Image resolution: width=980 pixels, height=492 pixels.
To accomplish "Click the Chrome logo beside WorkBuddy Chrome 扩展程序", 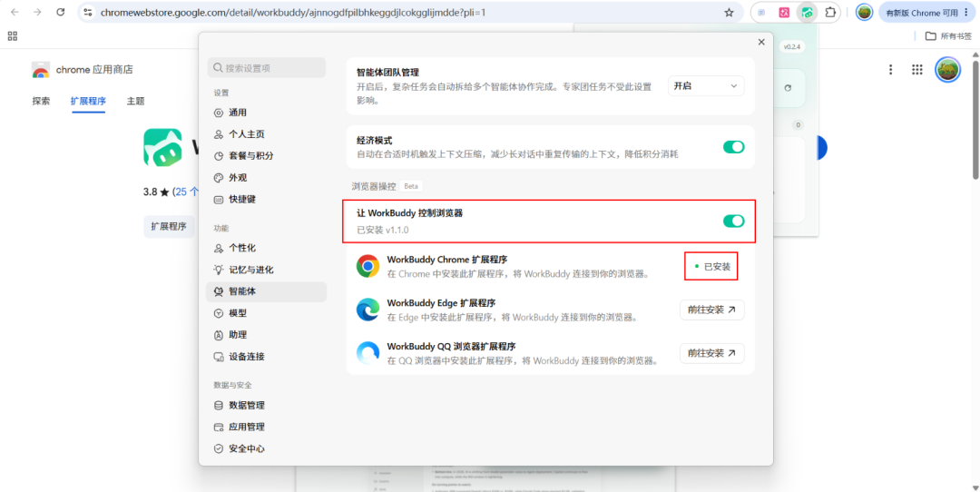I will point(367,266).
